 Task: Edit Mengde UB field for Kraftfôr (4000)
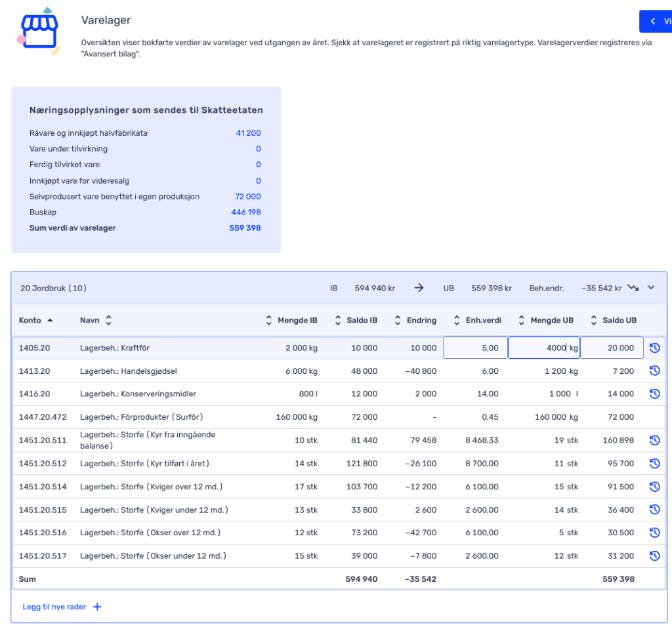click(x=543, y=348)
